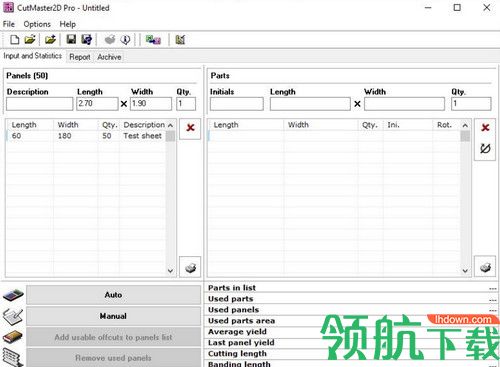500x367 pixels.
Task: Click the greyed print toolbar icon
Action: pyautogui.click(x=110, y=40)
